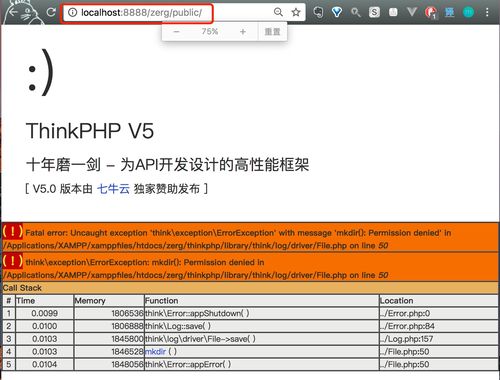Click the blue diamond extension icon
This screenshot has height=380, width=500.
[337, 13]
